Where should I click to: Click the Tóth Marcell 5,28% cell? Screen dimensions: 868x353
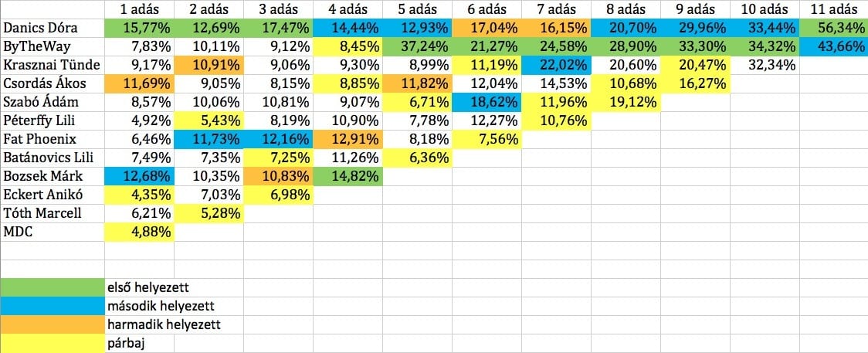click(x=209, y=213)
